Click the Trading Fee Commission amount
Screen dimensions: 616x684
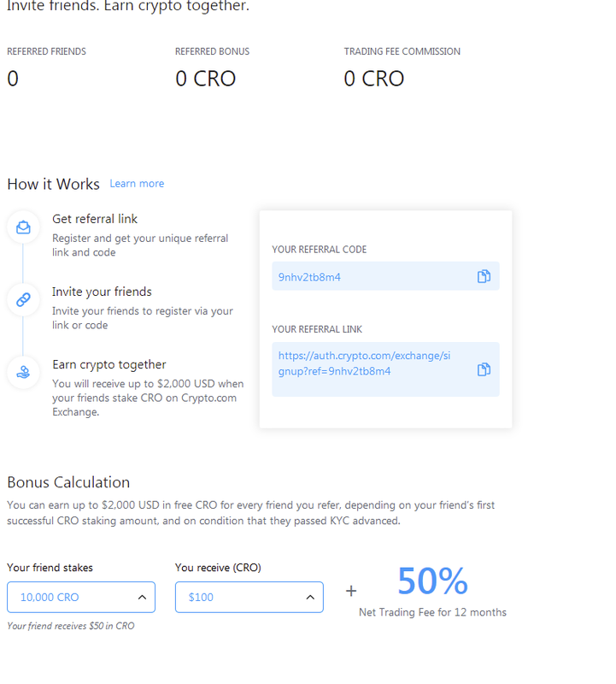pos(374,79)
